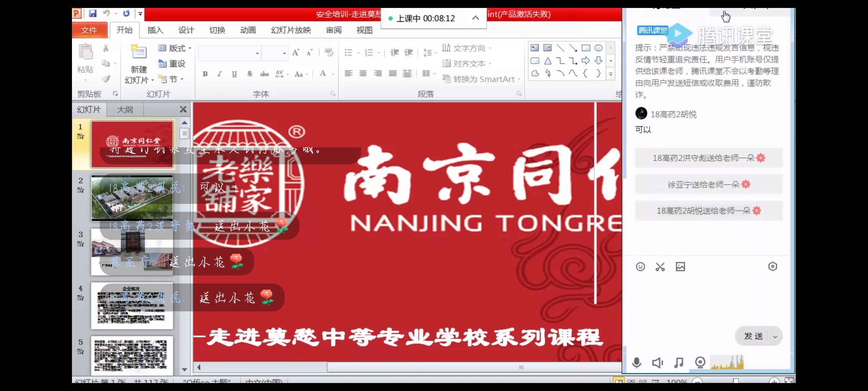
Task: Expand the shapes gallery more arrow
Action: pos(610,74)
